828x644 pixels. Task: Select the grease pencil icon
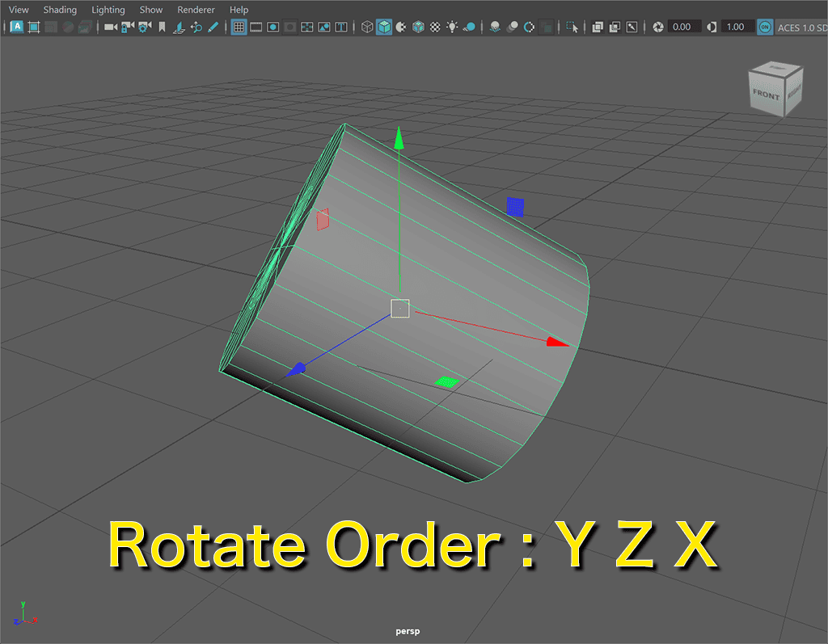pos(213,27)
